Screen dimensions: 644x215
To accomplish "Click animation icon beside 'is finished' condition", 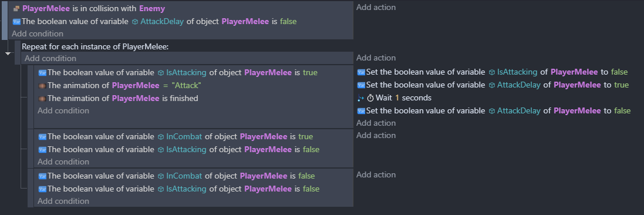I will click(42, 98).
